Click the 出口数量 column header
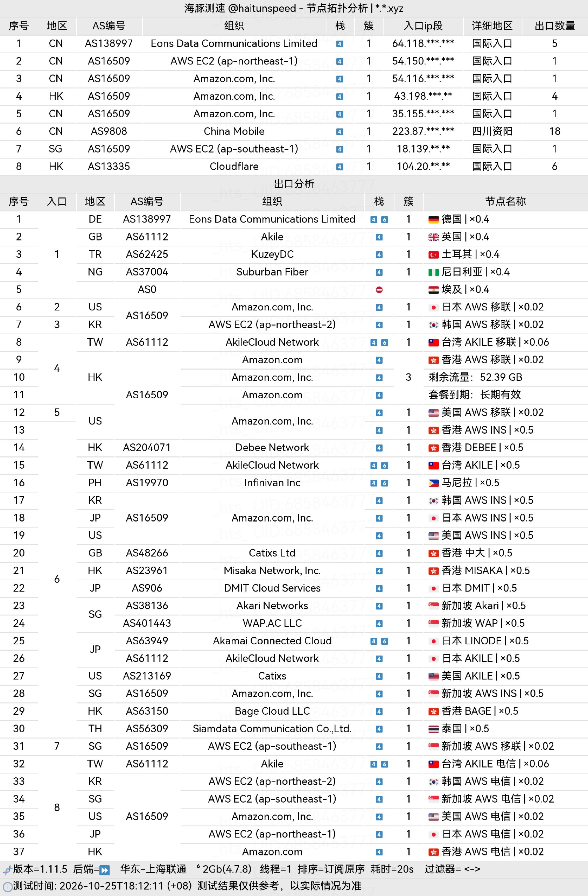588x896 pixels. [x=554, y=26]
